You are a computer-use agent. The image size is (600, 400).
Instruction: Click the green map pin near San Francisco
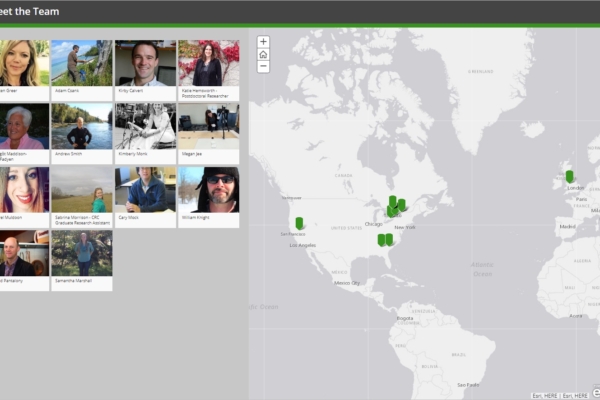[x=299, y=223]
